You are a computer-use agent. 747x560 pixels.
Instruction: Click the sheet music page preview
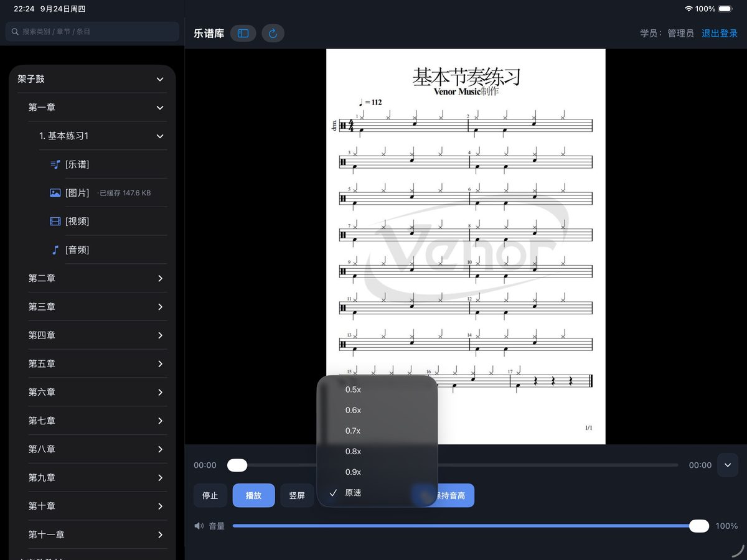point(466,246)
